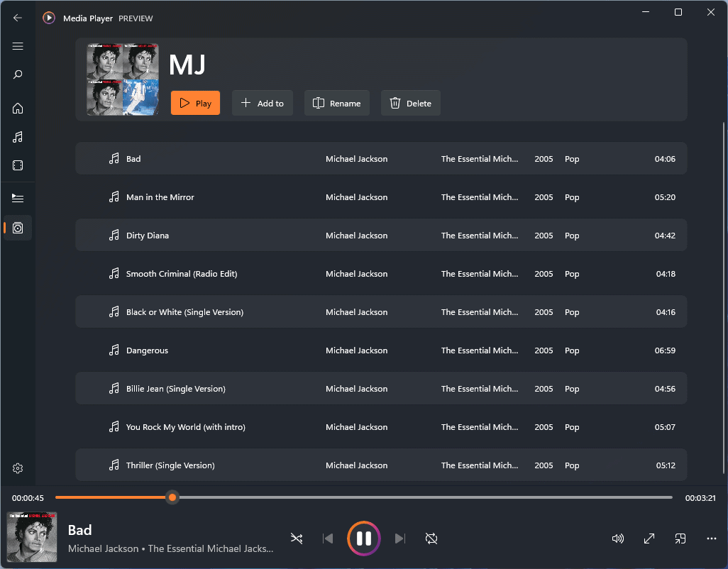The width and height of the screenshot is (728, 569).
Task: Select Black or White (Single Version)
Action: pos(381,312)
